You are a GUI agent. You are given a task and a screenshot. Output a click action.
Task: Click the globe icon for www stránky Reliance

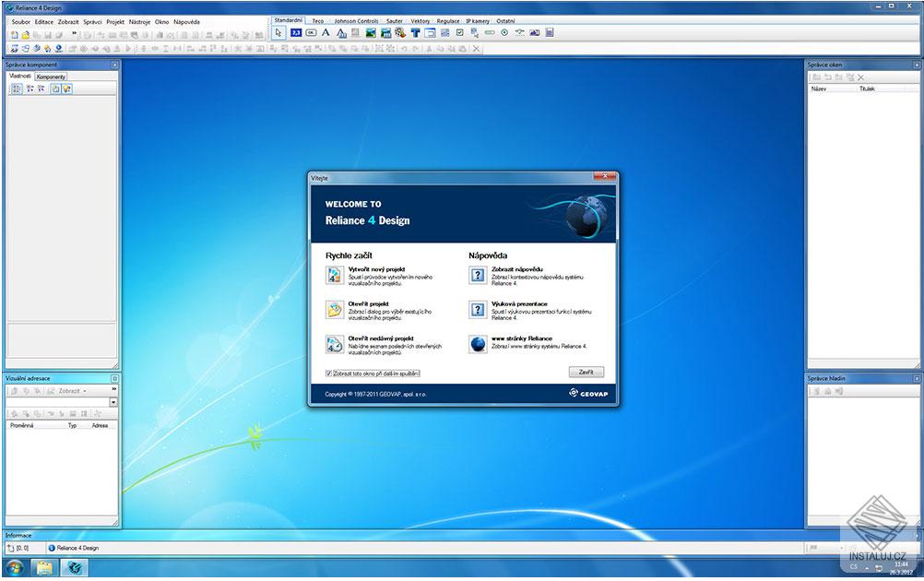(478, 344)
